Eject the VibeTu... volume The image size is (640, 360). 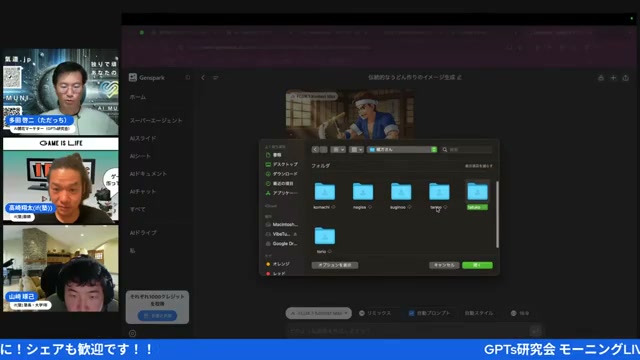(x=295, y=234)
